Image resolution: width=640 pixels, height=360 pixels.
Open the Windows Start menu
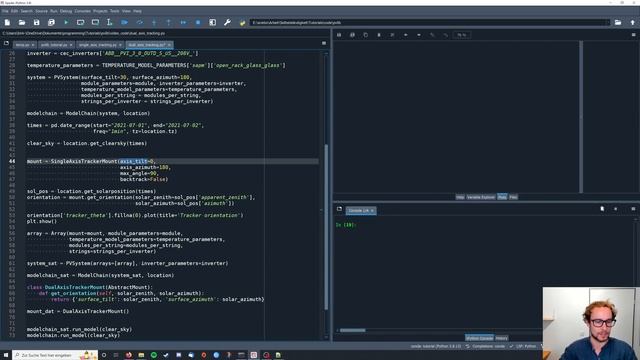click(6, 355)
